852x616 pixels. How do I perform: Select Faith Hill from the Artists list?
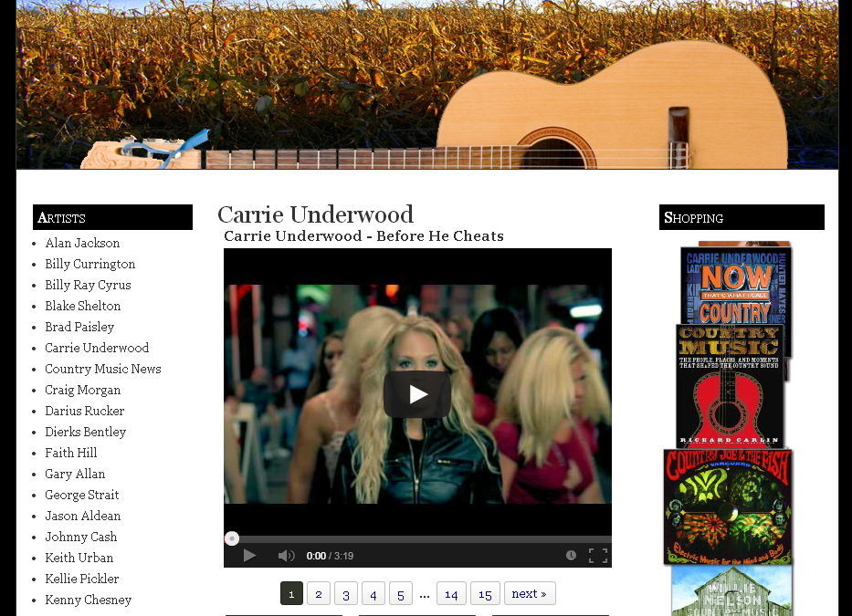[71, 453]
